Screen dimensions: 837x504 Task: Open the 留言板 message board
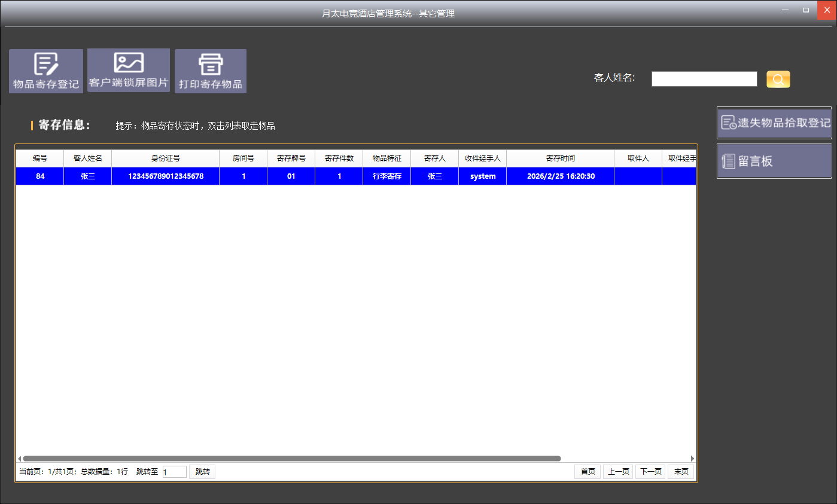pos(774,161)
